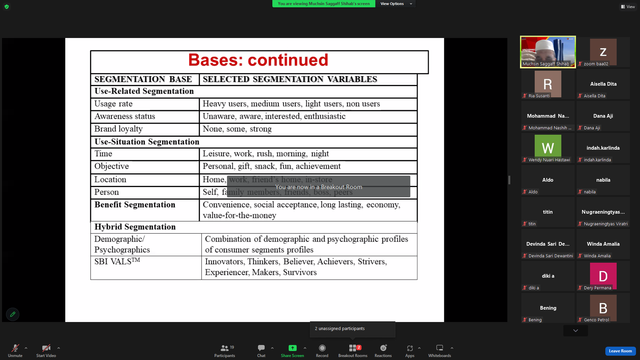This screenshot has width=640, height=360.
Task: Expand Apps options arrow
Action: click(x=419, y=348)
